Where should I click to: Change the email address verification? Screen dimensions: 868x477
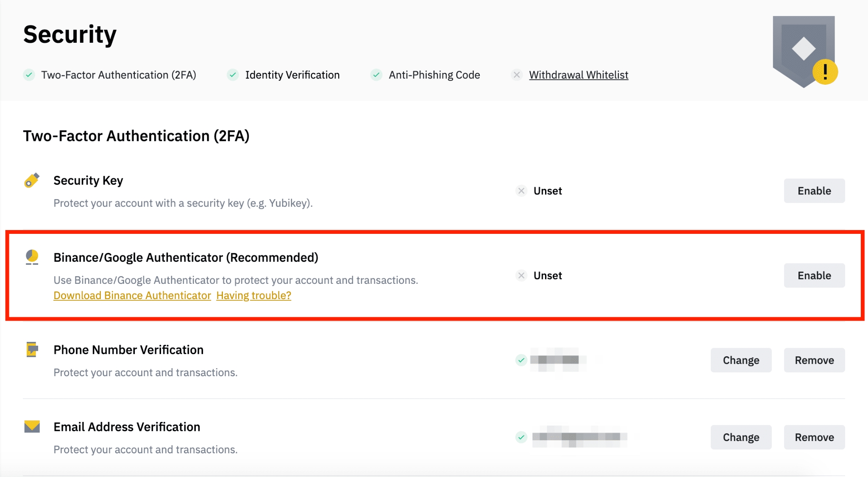pos(740,437)
